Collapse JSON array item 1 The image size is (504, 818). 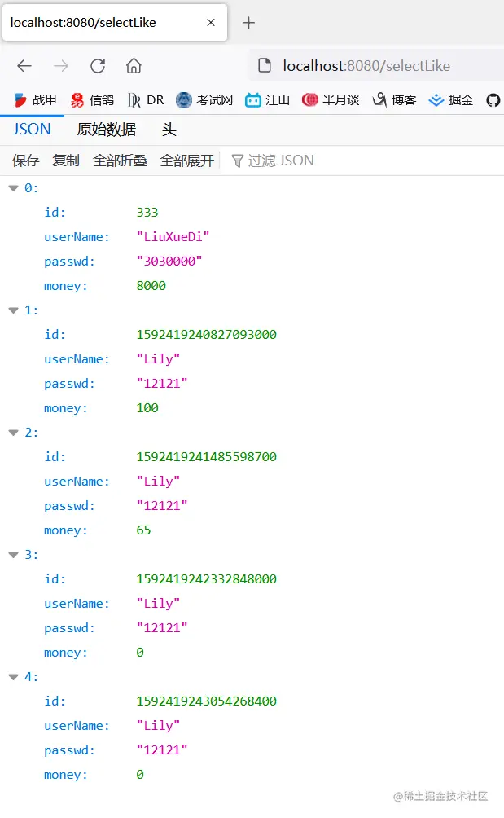pos(14,310)
